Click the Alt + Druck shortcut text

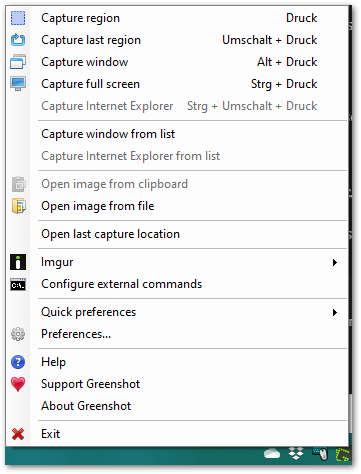point(287,62)
